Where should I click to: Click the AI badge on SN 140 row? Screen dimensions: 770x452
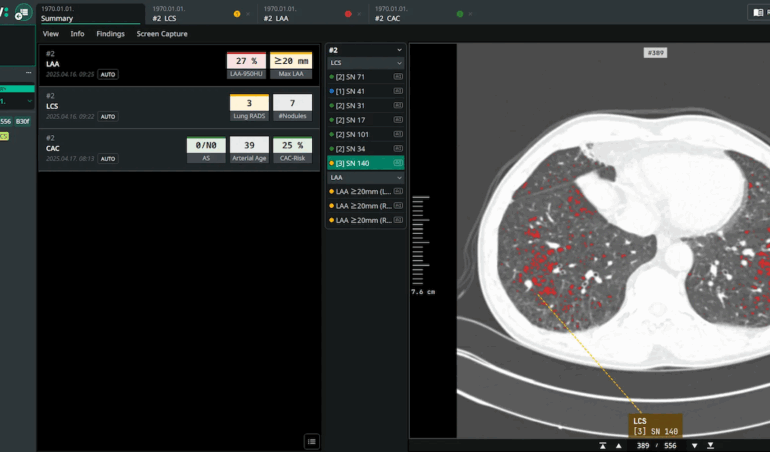pos(397,162)
